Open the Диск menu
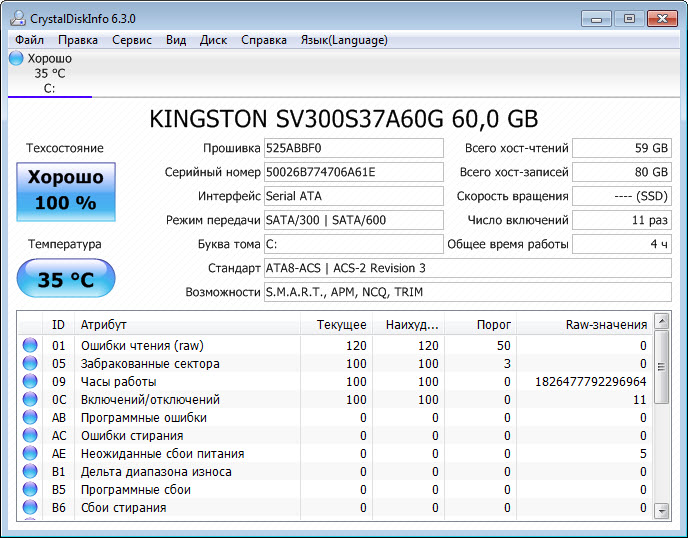 (213, 40)
